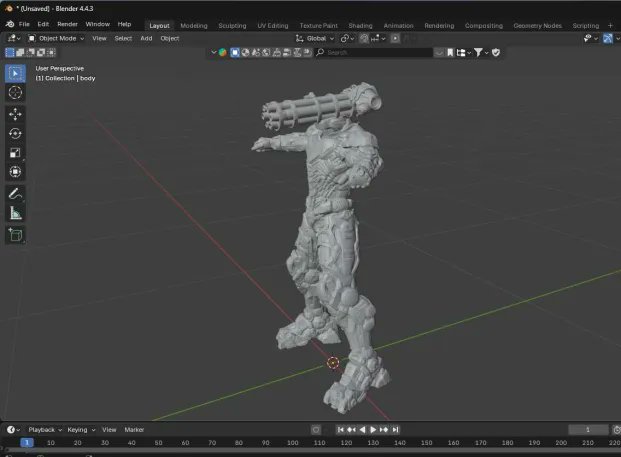Toggle proportional editing circle button
This screenshot has width=621, height=457.
[x=395, y=38]
